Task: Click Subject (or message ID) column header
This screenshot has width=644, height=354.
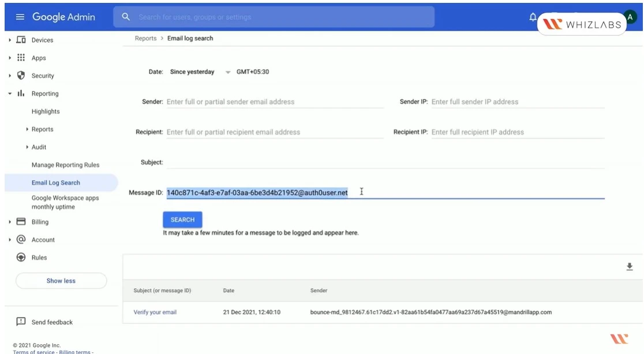Action: coord(162,290)
